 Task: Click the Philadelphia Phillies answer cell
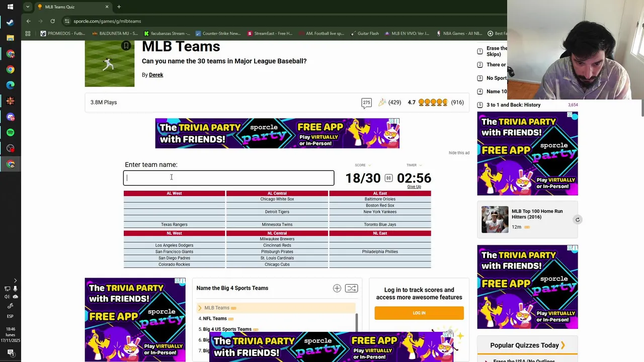click(380, 252)
